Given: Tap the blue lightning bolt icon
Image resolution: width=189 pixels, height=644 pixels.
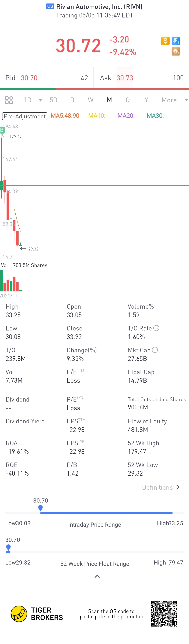Looking at the screenshot, I should 176,41.
